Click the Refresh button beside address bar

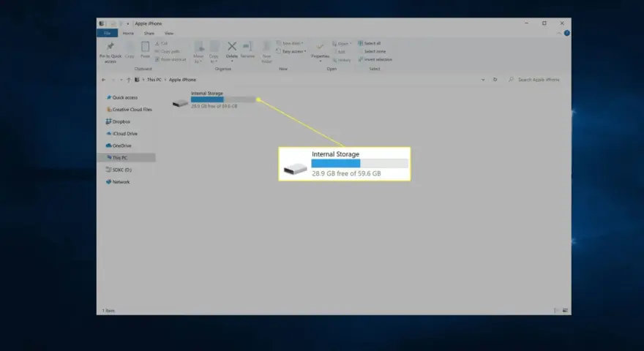[495, 80]
